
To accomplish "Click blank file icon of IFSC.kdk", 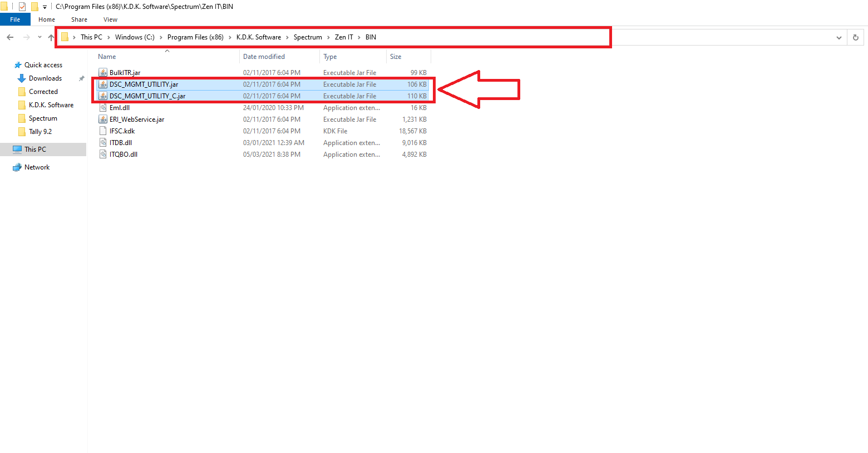I will tap(103, 131).
